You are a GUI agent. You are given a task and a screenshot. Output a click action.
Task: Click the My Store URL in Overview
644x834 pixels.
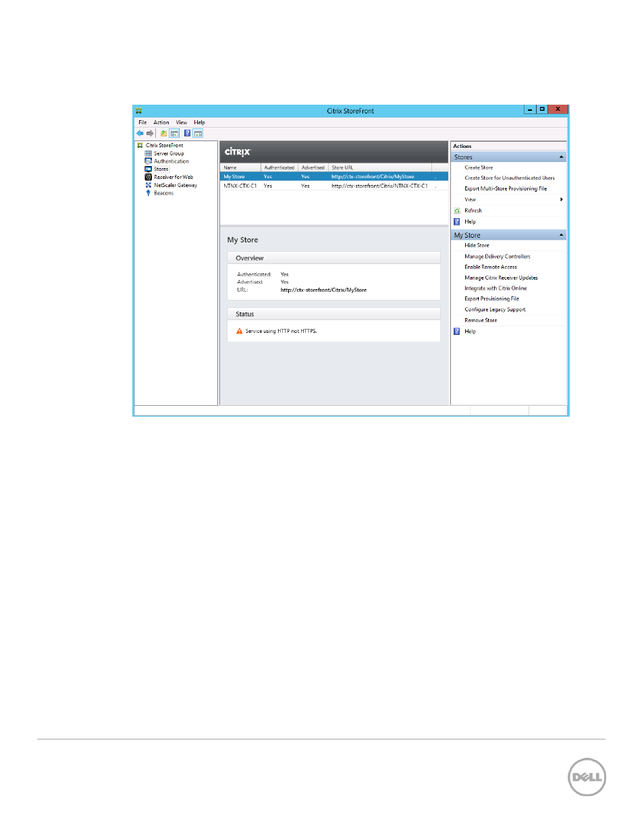(x=323, y=290)
